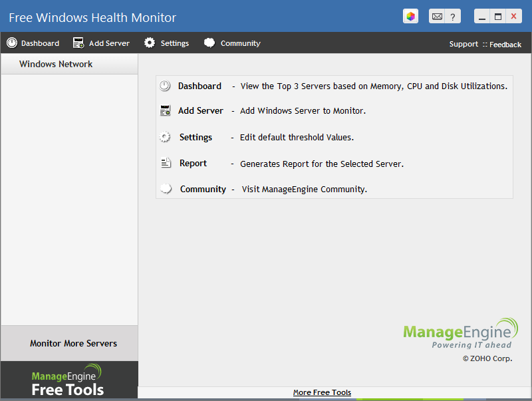Click the Community speech bubble icon
This screenshot has width=532, height=401.
(166, 188)
